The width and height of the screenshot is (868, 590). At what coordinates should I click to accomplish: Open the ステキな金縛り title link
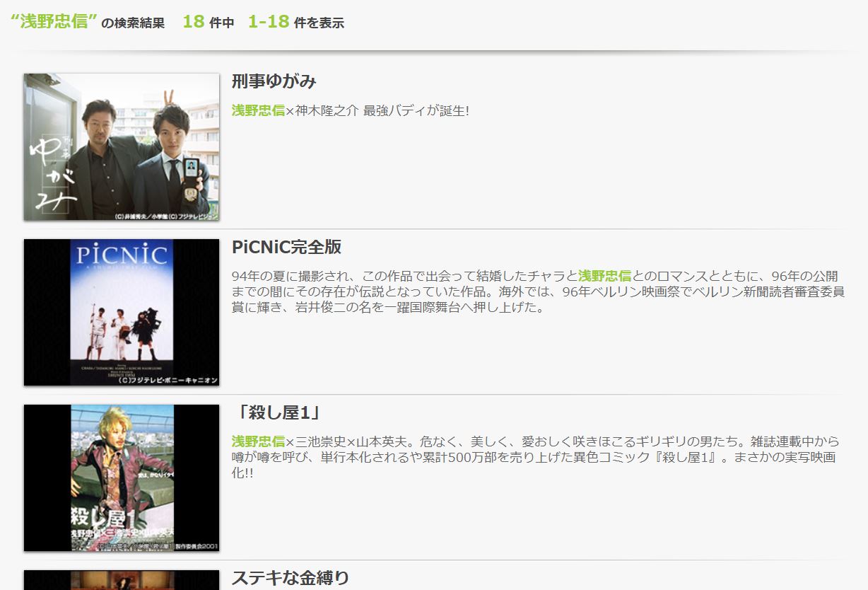pyautogui.click(x=291, y=578)
